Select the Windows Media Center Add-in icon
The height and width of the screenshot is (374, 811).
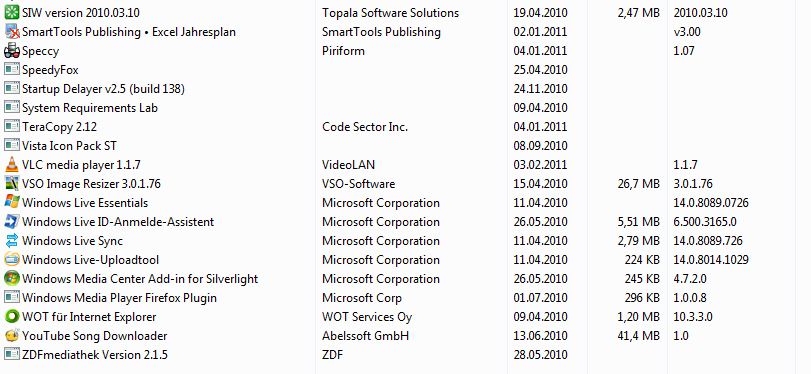pyautogui.click(x=11, y=279)
